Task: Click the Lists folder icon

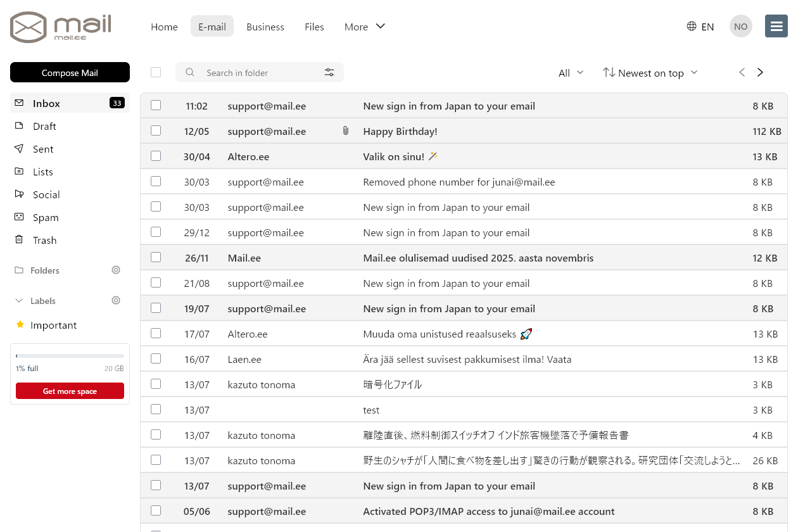Action: (19, 171)
